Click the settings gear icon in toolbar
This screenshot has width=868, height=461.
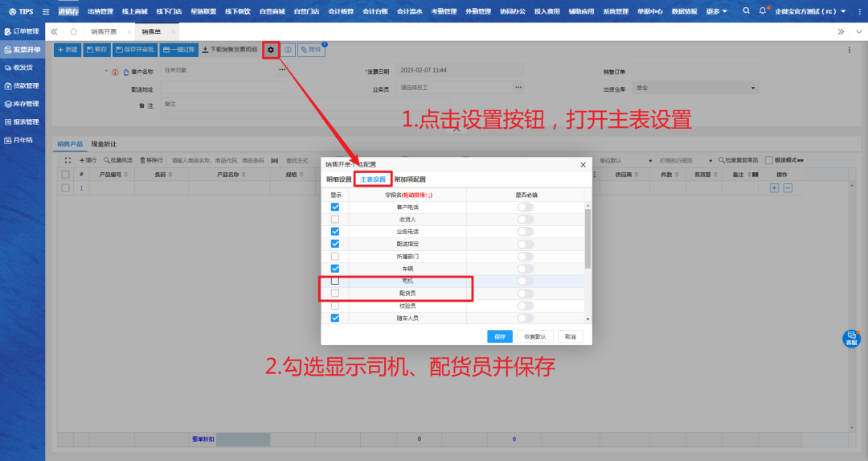[x=271, y=50]
